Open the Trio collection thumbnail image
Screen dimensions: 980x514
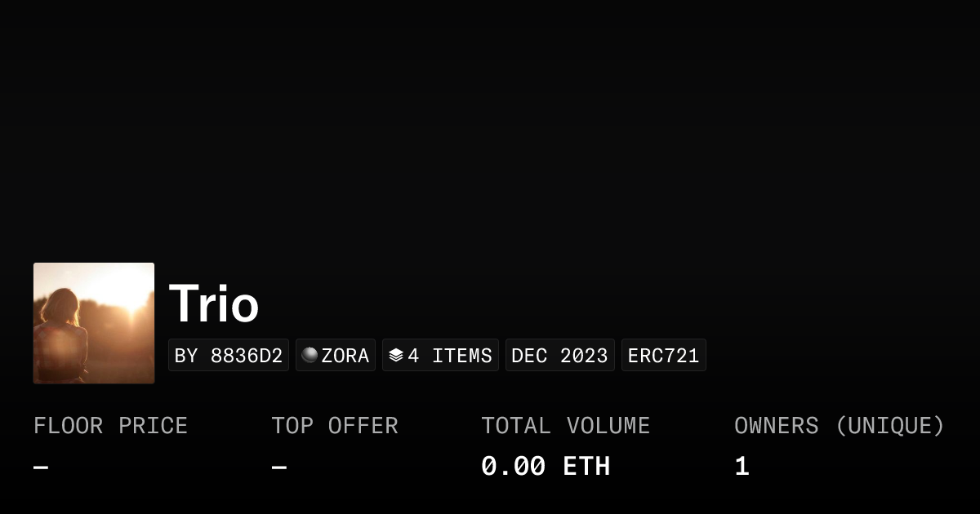tap(94, 323)
